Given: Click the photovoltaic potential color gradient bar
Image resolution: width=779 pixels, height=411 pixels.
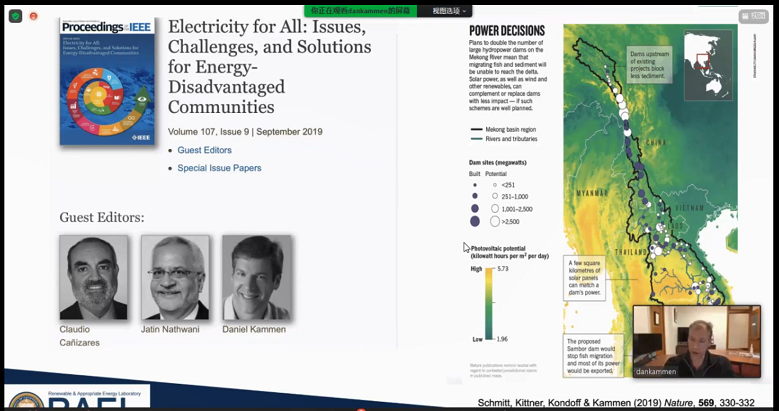Looking at the screenshot, I should 489,303.
